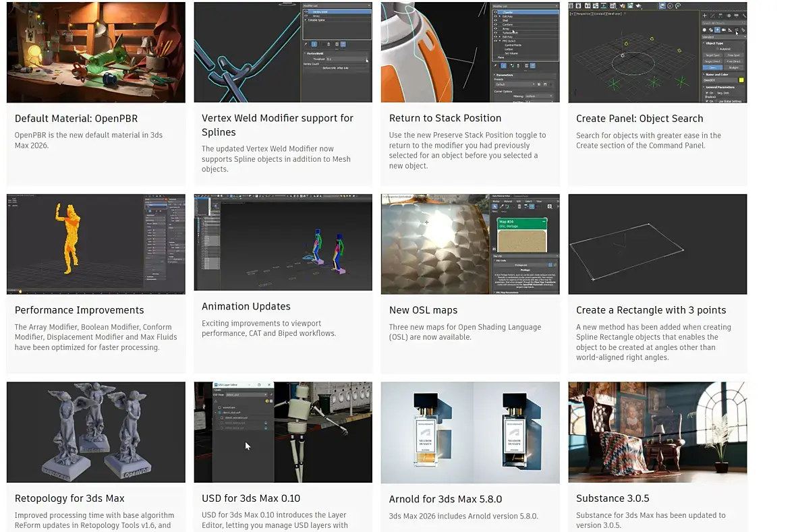
Task: Click the 'Performance Improvements' heading
Action: click(x=79, y=309)
